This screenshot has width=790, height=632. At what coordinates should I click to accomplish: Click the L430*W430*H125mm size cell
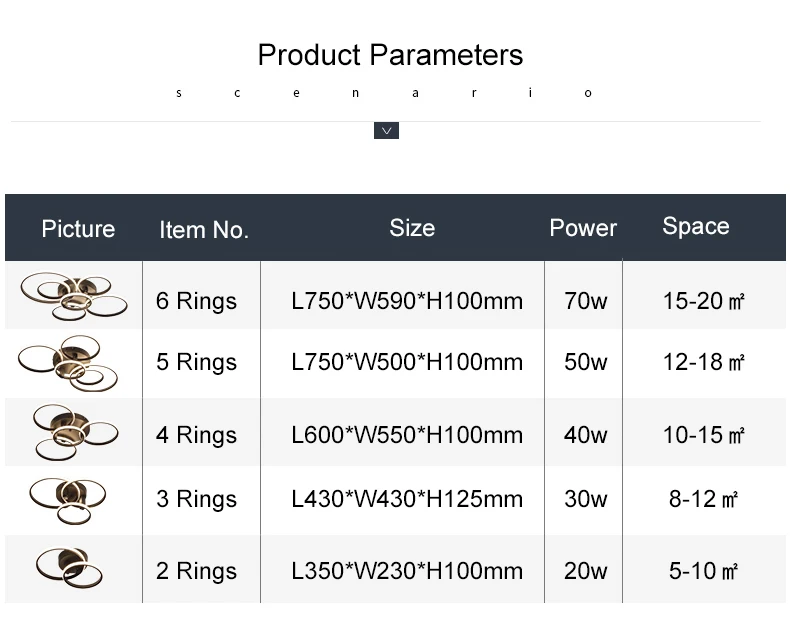click(x=407, y=499)
